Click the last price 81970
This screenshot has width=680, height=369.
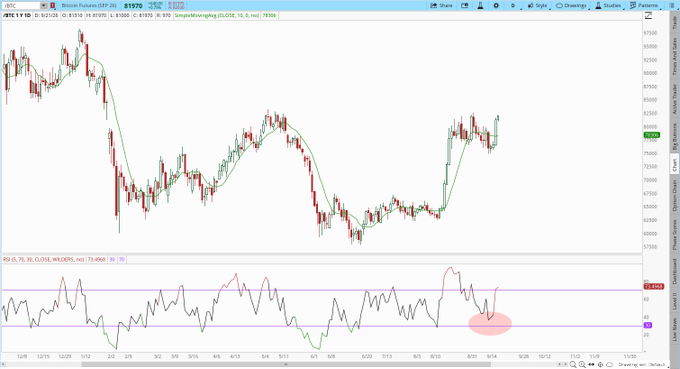coord(133,6)
